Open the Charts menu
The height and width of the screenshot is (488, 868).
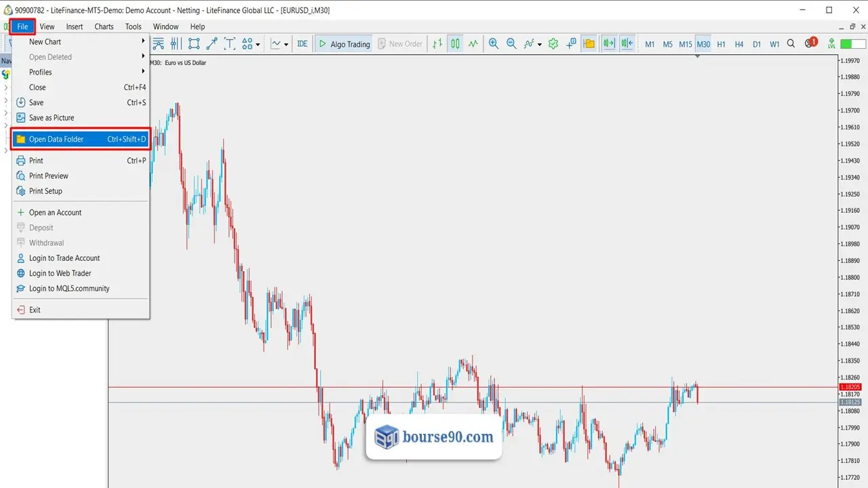[104, 26]
